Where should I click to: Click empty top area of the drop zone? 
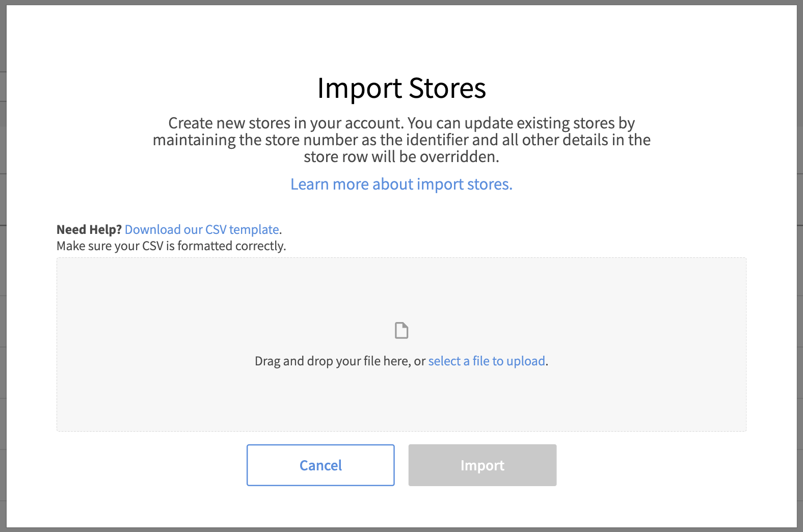[401, 285]
